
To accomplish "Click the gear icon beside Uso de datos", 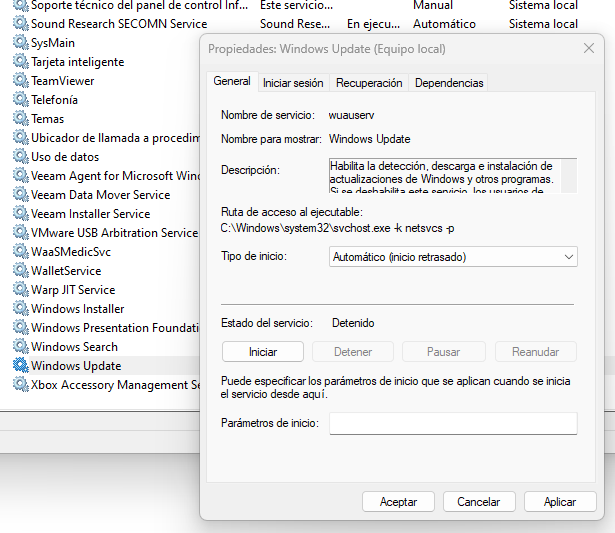I will [21, 156].
